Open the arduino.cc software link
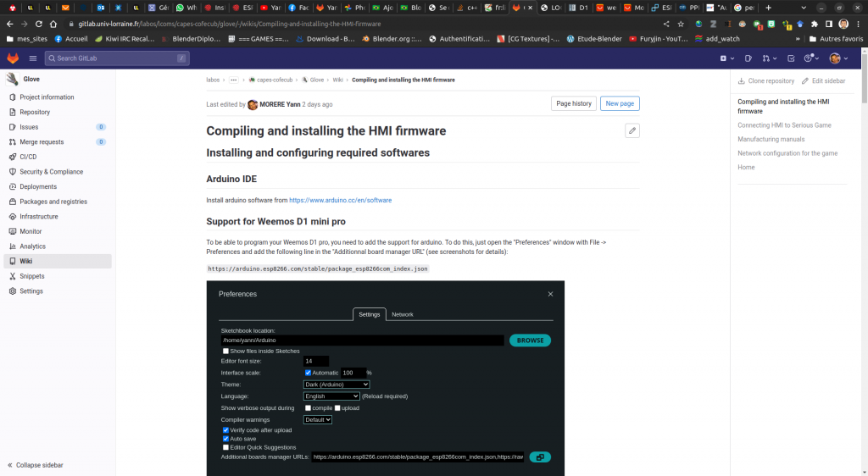The height and width of the screenshot is (476, 868). [x=340, y=201]
